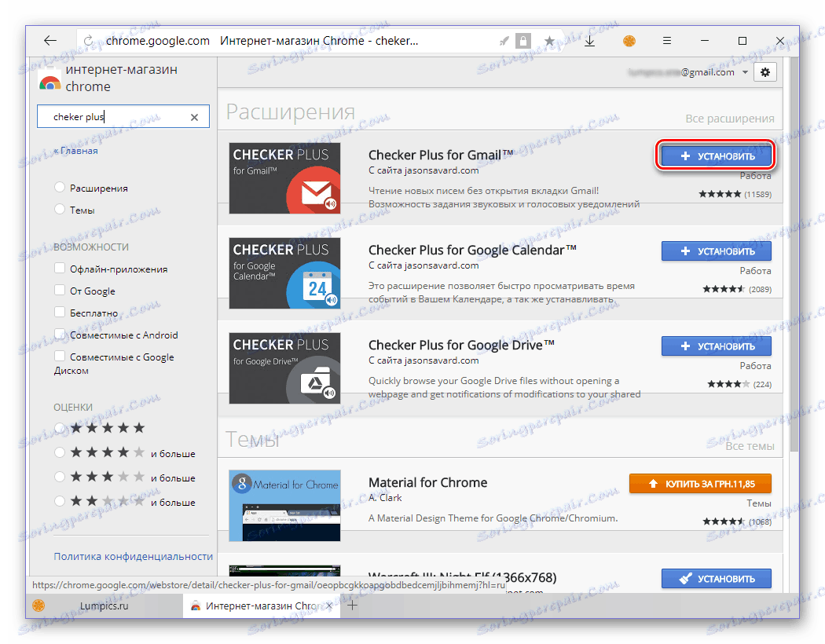The width and height of the screenshot is (825, 644).
Task: Select two stars and more rating filter
Action: tap(60, 501)
